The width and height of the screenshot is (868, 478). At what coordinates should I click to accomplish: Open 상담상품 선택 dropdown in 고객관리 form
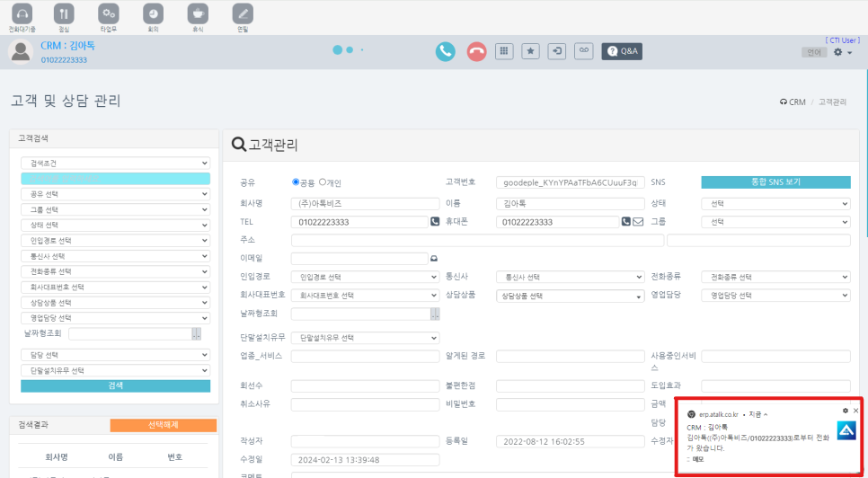click(x=571, y=296)
